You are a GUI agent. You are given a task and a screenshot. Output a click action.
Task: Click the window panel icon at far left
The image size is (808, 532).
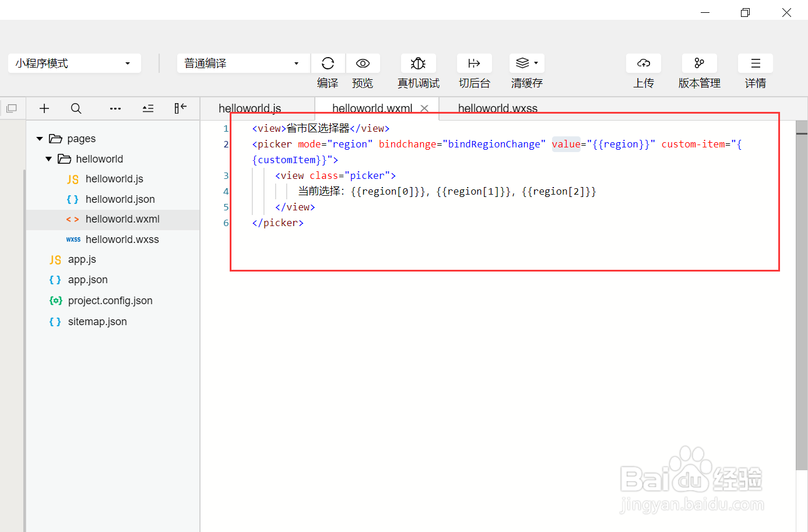[12, 108]
